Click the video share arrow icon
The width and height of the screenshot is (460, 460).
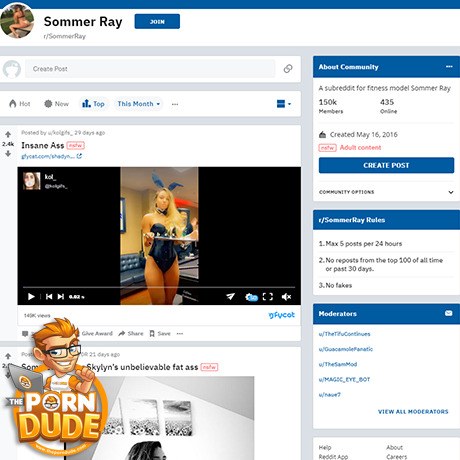click(230, 296)
